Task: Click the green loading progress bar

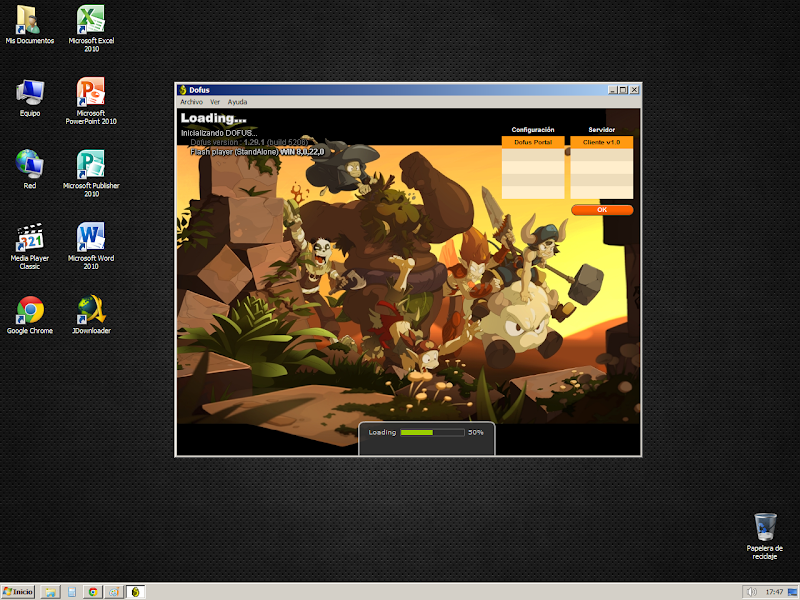Action: (x=432, y=433)
